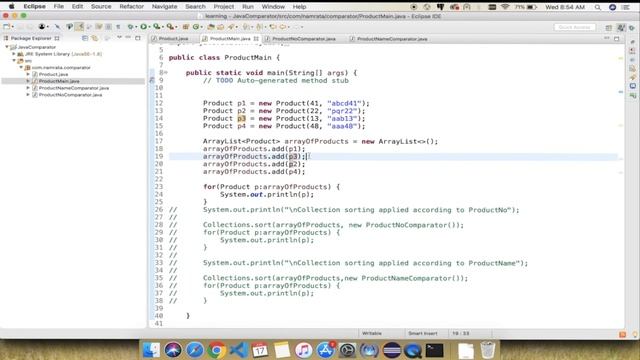
Task: Minimize the editor area
Action: [607, 38]
